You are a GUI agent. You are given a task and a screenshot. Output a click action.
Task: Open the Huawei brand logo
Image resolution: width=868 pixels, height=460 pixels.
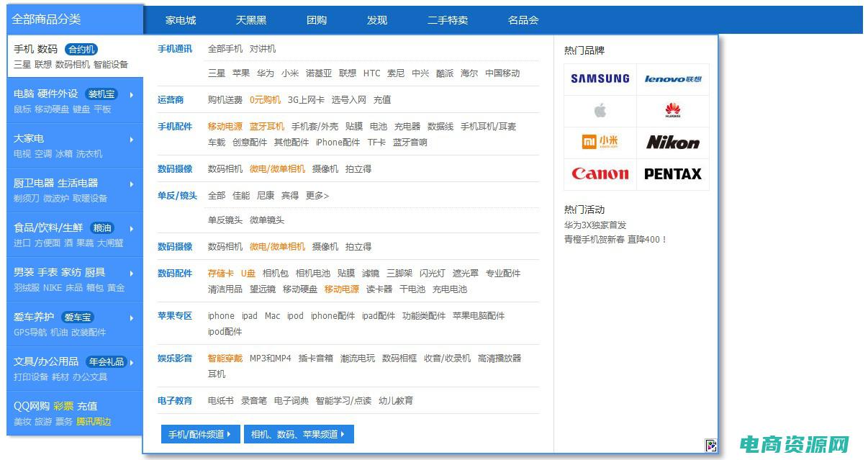point(673,111)
